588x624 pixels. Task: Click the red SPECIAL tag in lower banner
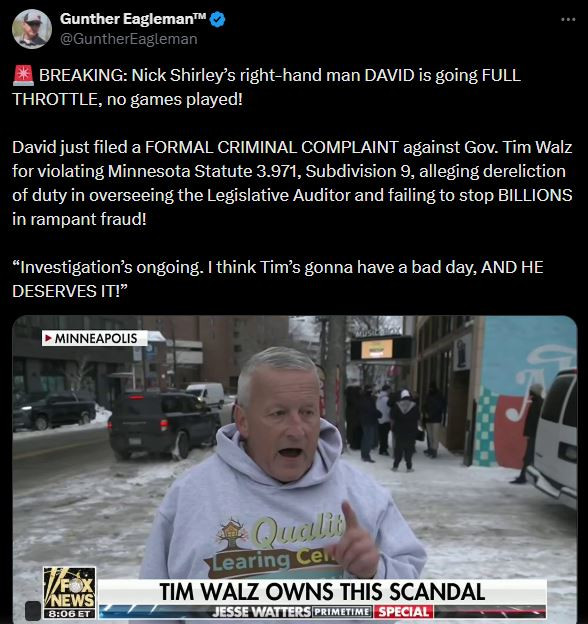[403, 612]
